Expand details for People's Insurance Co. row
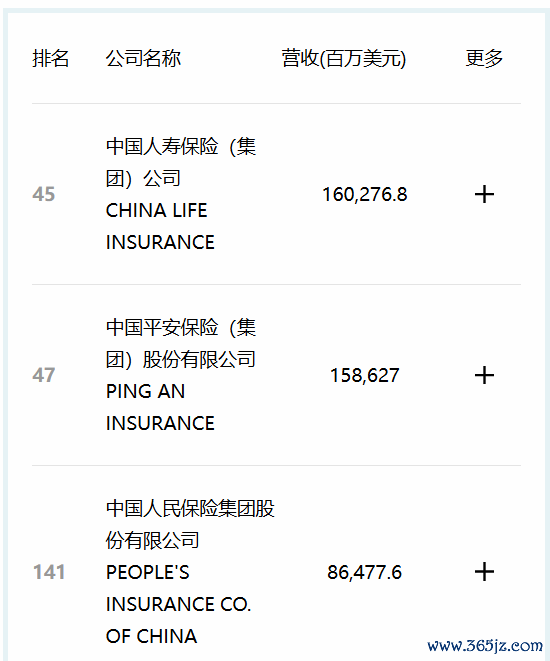 tap(484, 572)
